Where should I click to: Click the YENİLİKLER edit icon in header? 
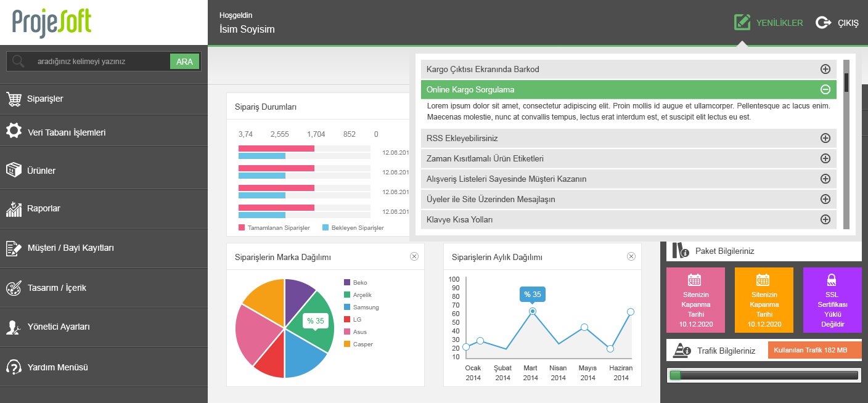(742, 23)
